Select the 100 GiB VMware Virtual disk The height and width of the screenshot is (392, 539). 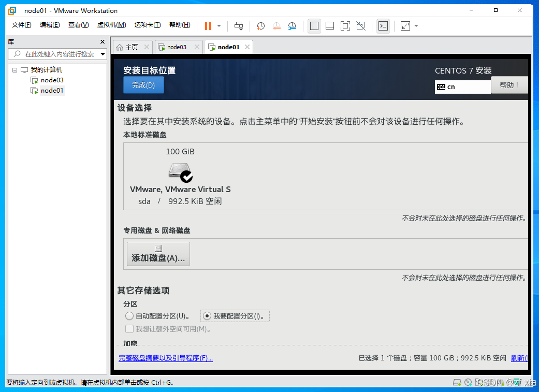[x=180, y=176]
